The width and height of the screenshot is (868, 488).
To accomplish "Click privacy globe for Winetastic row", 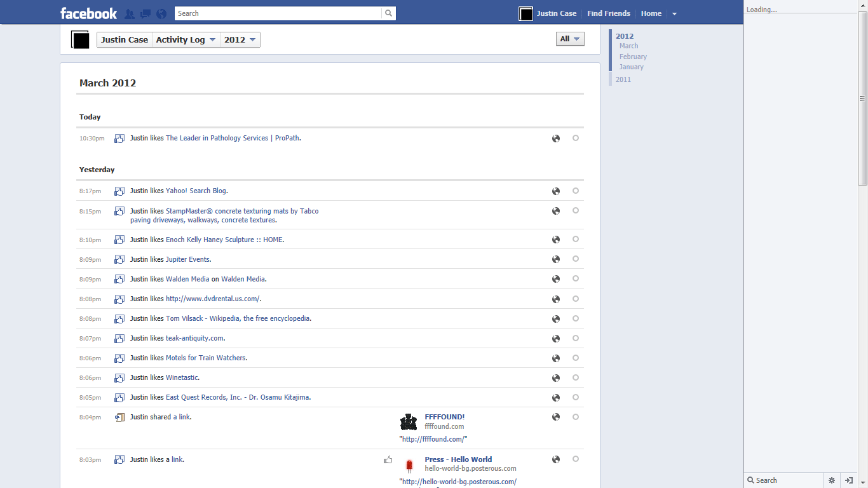I will [556, 378].
